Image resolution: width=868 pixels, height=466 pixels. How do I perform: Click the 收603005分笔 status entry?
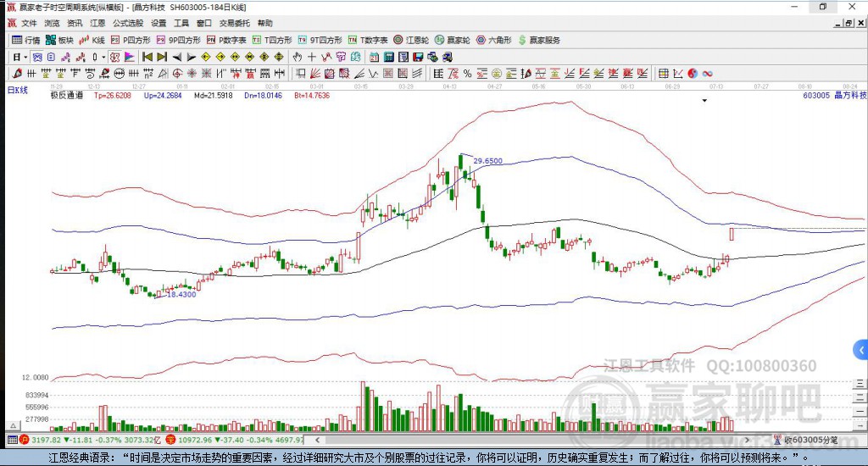(806, 440)
